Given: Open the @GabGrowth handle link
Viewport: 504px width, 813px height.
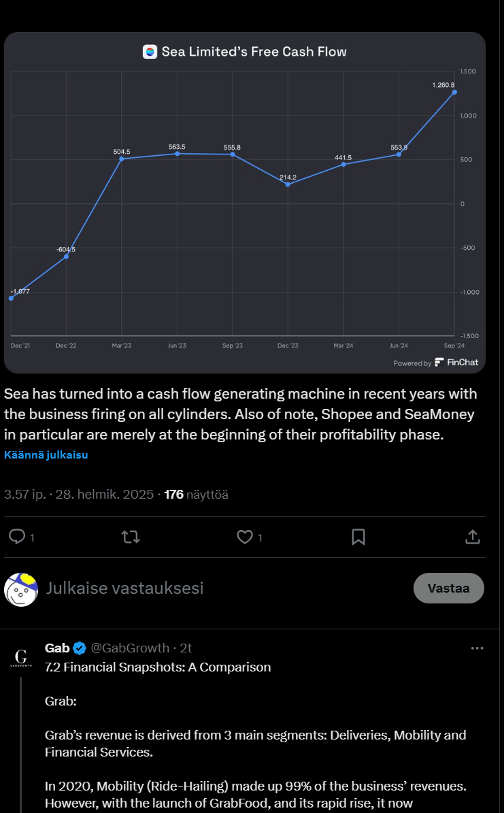Looking at the screenshot, I should tap(130, 648).
